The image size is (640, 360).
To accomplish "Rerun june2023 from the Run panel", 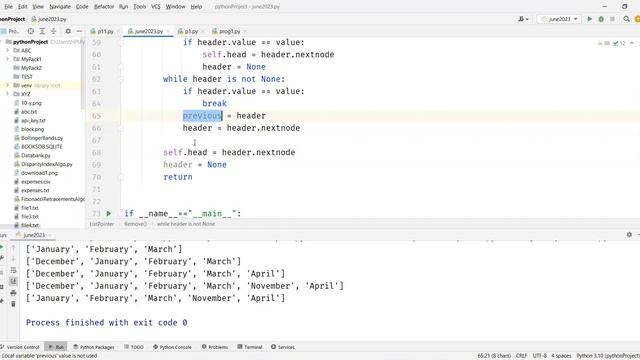I will pos(2,247).
